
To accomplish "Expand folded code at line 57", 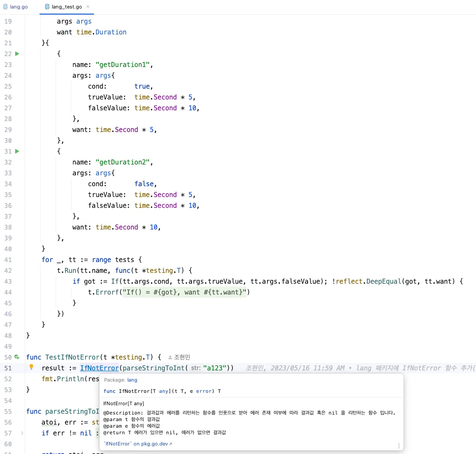I will tap(22, 433).
